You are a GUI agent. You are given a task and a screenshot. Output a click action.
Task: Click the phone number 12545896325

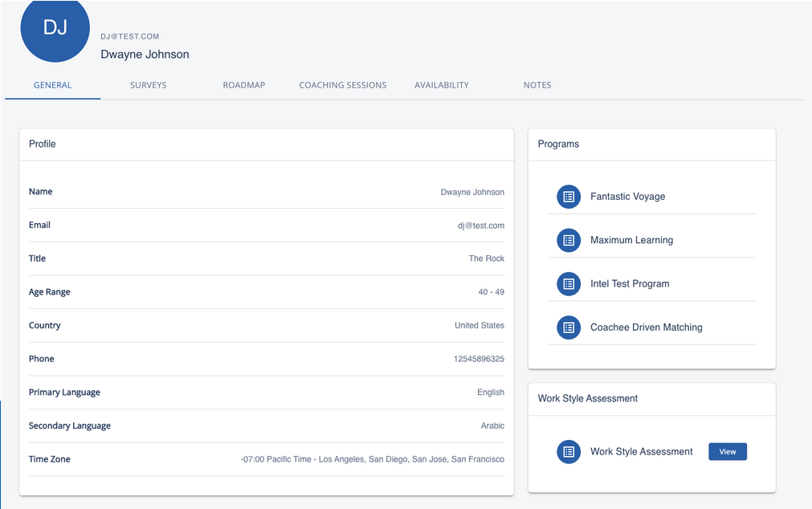pyautogui.click(x=479, y=359)
